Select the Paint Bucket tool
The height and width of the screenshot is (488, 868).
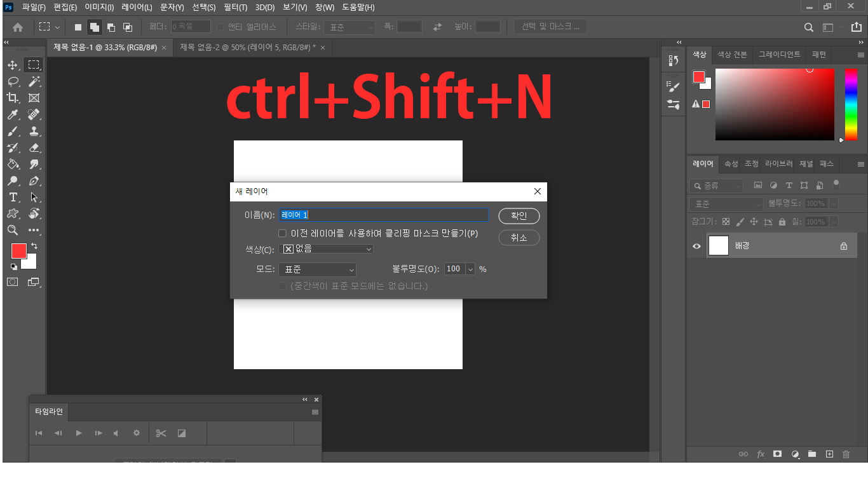(12, 164)
